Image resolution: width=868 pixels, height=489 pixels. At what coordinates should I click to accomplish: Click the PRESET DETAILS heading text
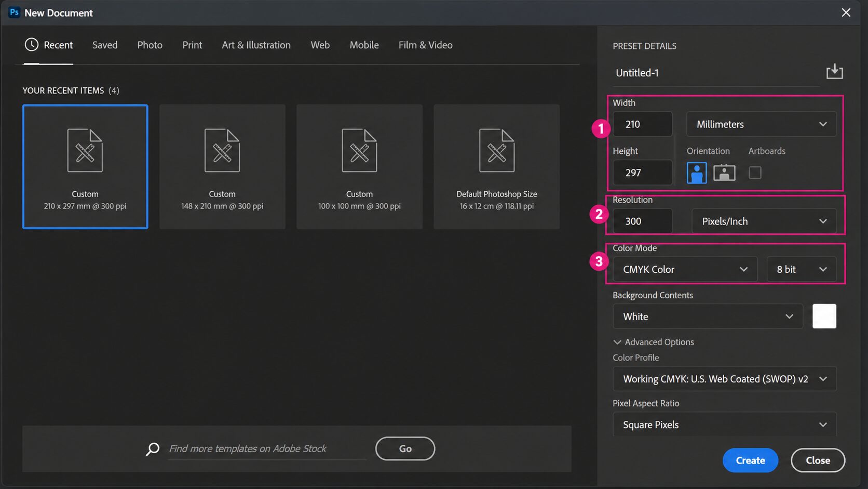pos(644,46)
